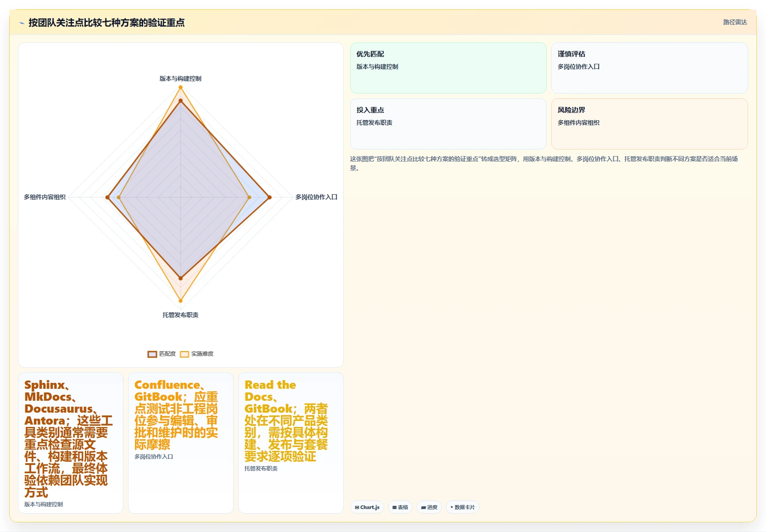Click the orange 实施难度 point on 托管发布职责 axis
This screenshot has width=766, height=532.
(x=180, y=301)
